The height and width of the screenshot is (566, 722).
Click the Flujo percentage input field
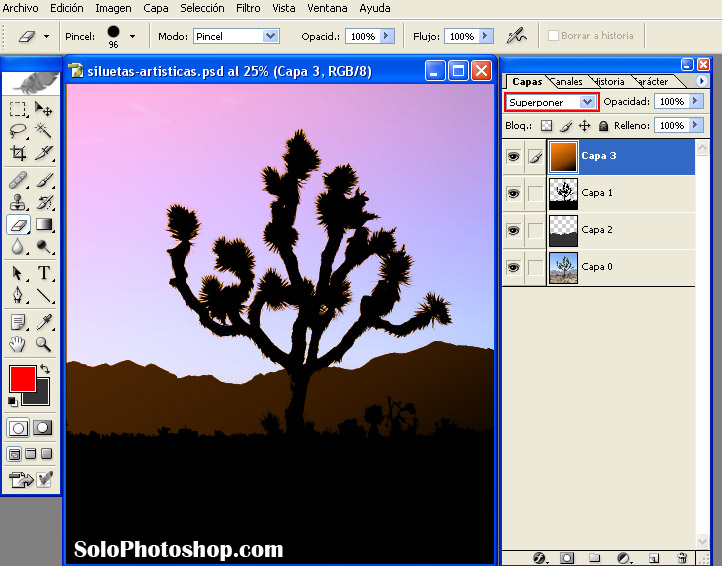[461, 36]
